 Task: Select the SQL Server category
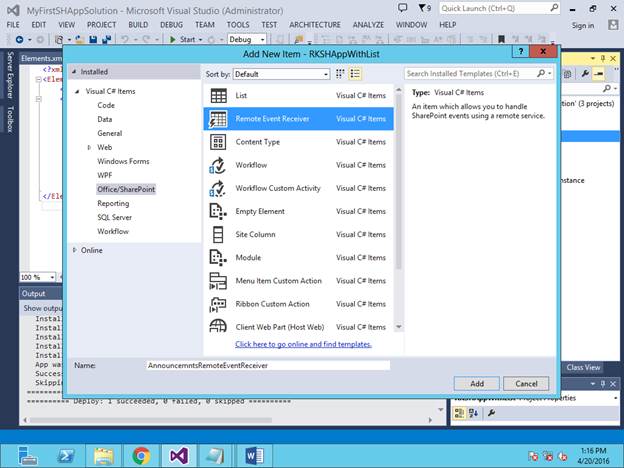pos(115,217)
